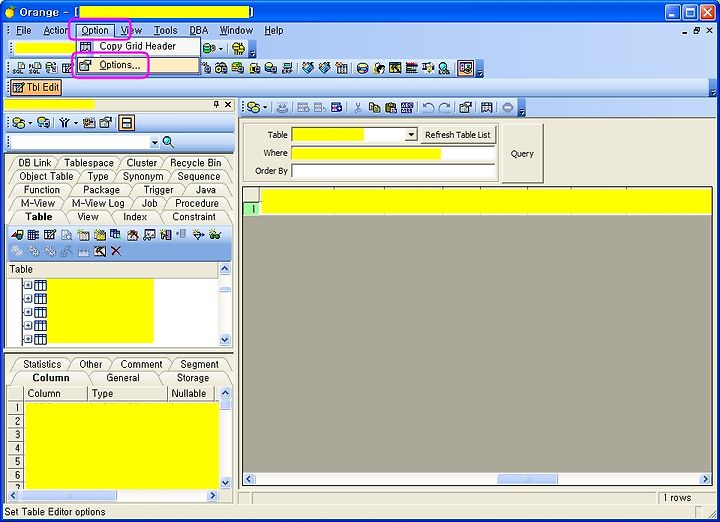Expand the main toolbar overflow chevron
The height and width of the screenshot is (522, 720).
(x=480, y=70)
